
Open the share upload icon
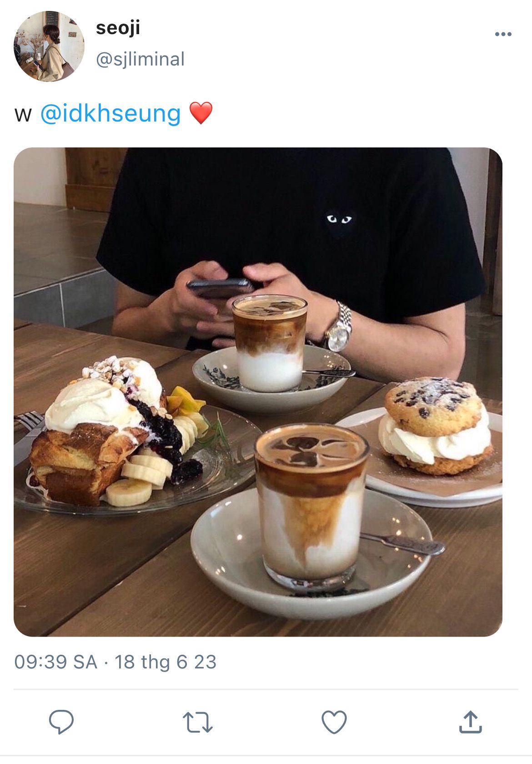click(470, 721)
